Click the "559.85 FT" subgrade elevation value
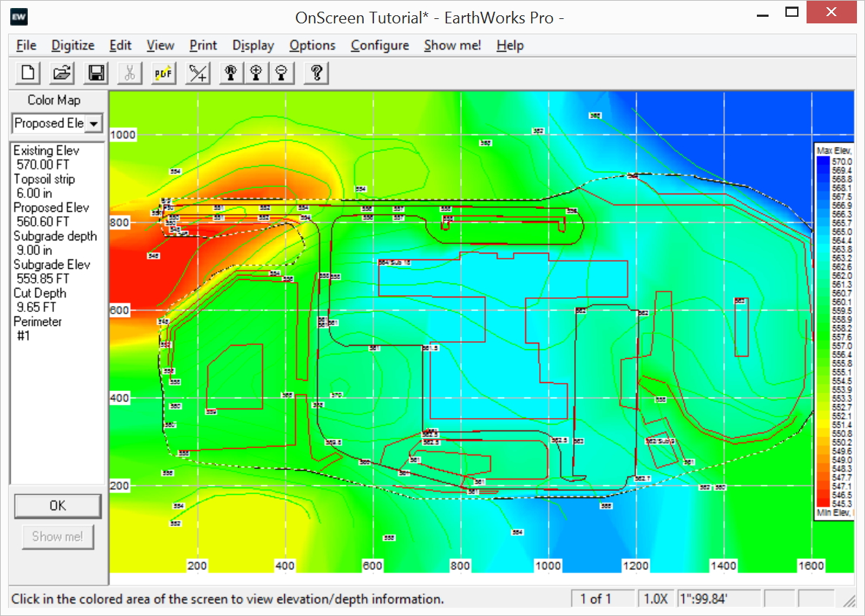 [43, 278]
